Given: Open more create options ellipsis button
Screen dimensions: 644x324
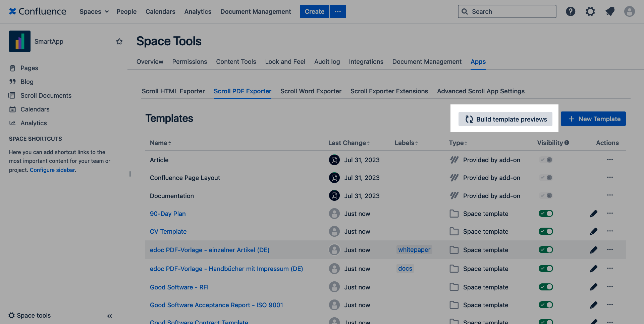Looking at the screenshot, I should click(x=338, y=11).
